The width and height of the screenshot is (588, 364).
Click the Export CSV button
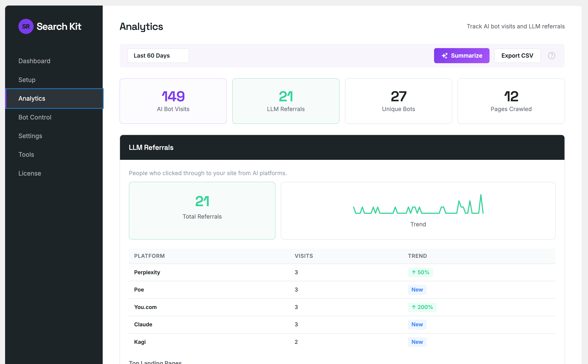point(517,55)
